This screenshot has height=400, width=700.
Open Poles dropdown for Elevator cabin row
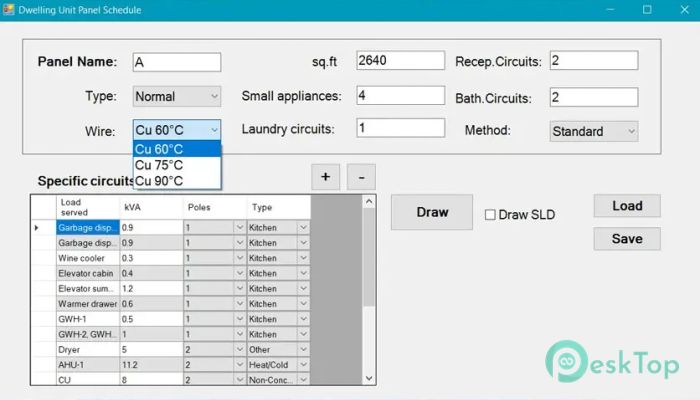pyautogui.click(x=240, y=273)
